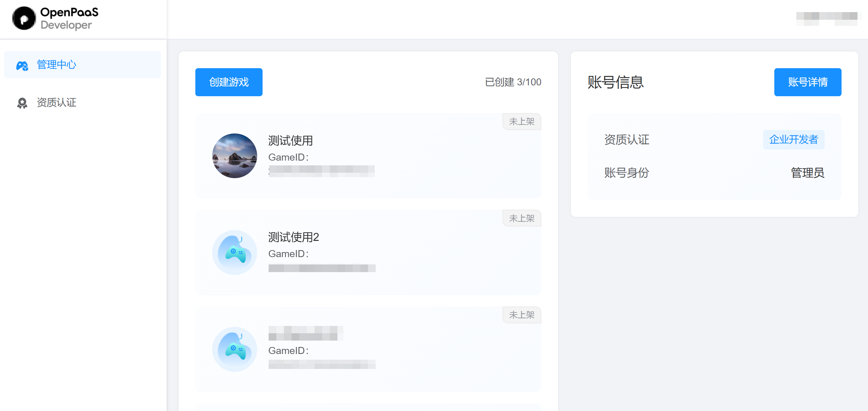Click the blurred user account name at top right

827,18
